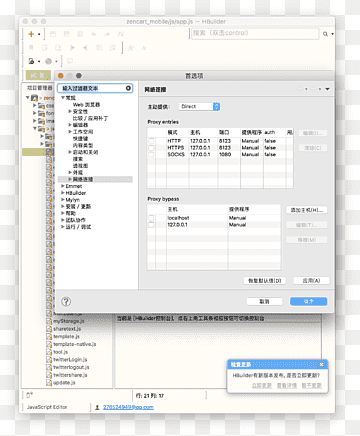Click the increase font size A+ icon
Image resolution: width=360 pixels, height=436 pixels.
pyautogui.click(x=131, y=48)
